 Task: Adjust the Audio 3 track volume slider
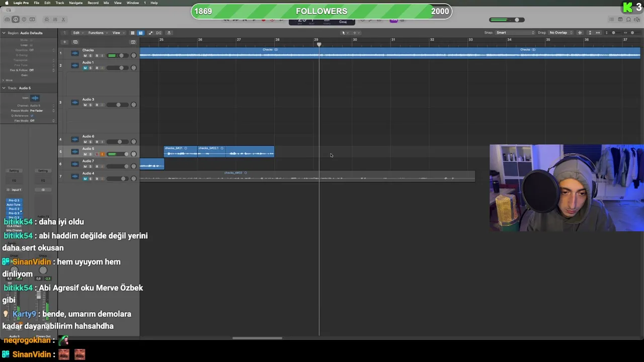(119, 105)
